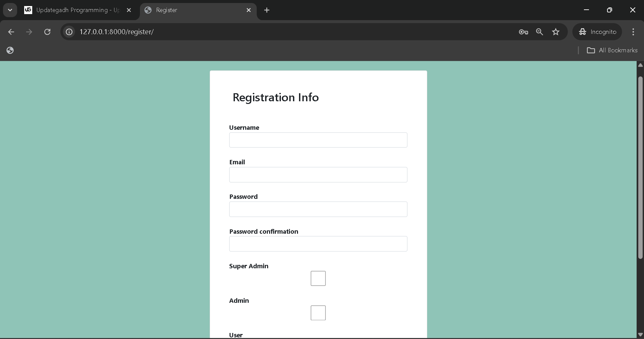Focus the Username input field
Viewport: 644px width, 339px height.
click(x=318, y=140)
